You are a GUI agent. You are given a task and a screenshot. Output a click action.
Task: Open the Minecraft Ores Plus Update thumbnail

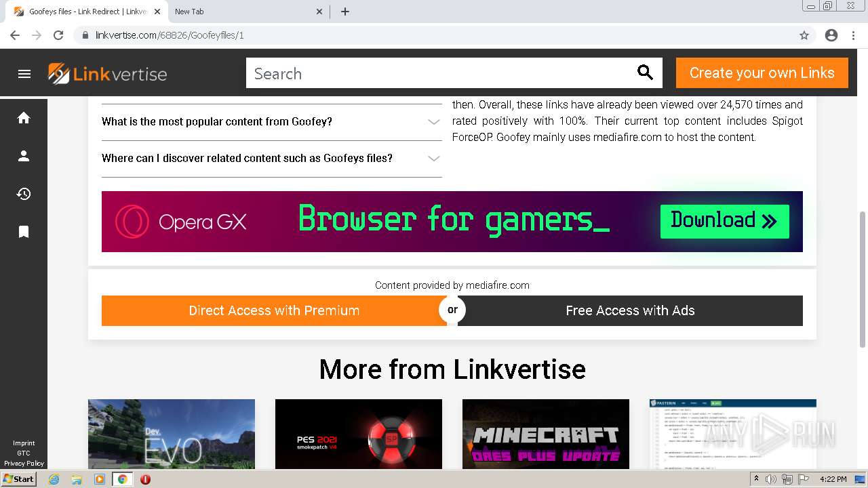(546, 434)
